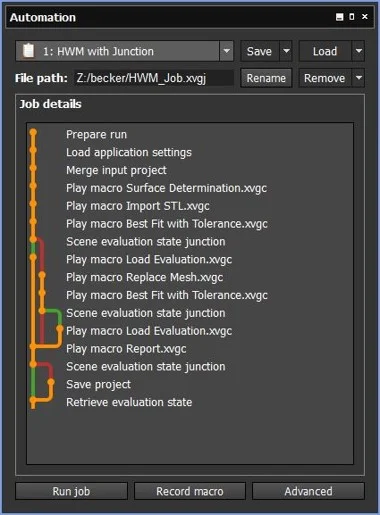Expand the Remove button dropdown arrow

[x=359, y=78]
